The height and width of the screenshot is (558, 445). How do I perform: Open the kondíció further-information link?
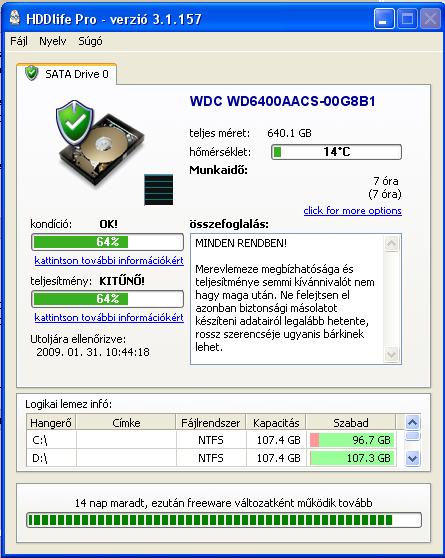tap(109, 260)
